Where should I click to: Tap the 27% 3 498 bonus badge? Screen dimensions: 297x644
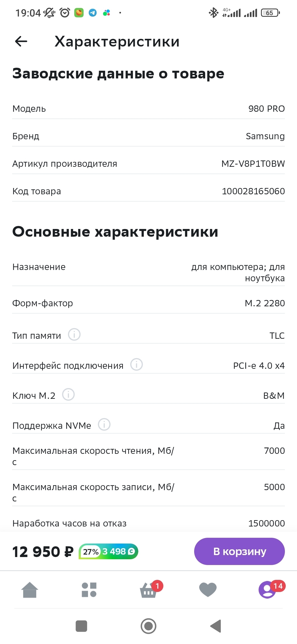click(108, 552)
